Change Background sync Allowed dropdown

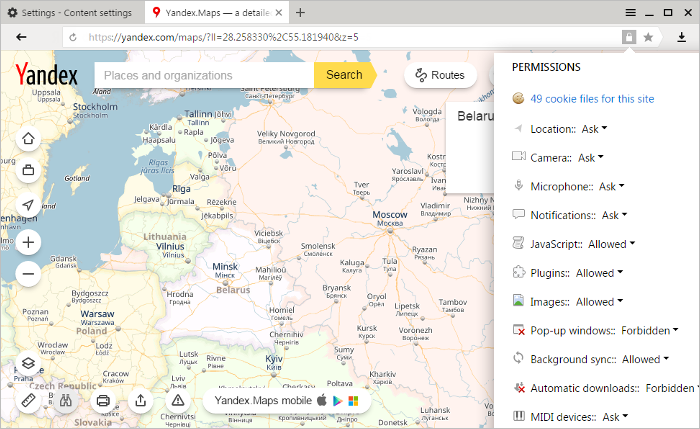(646, 359)
